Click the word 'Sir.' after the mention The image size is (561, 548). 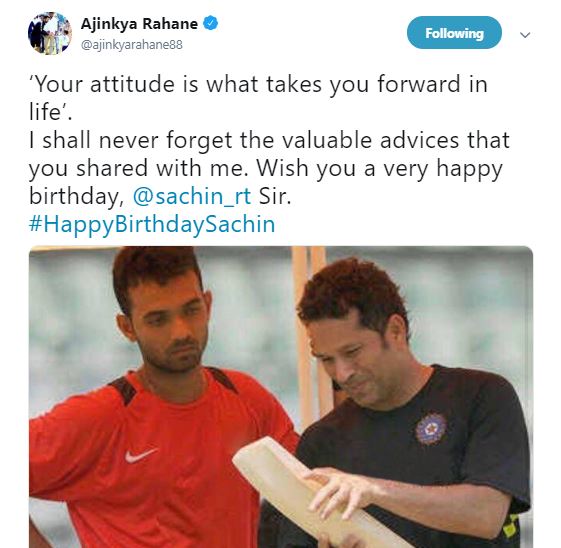tap(275, 196)
